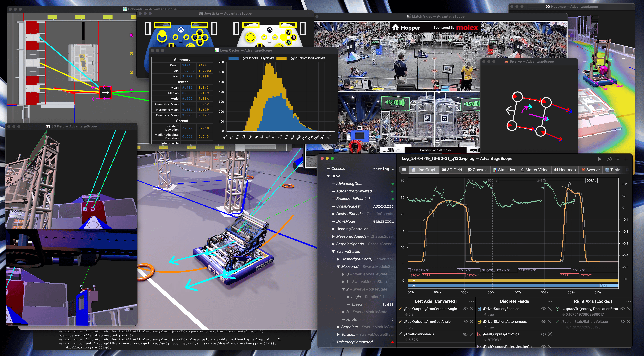Open Discrete Fields three-dots options menu
The image size is (644, 356).
[550, 301]
